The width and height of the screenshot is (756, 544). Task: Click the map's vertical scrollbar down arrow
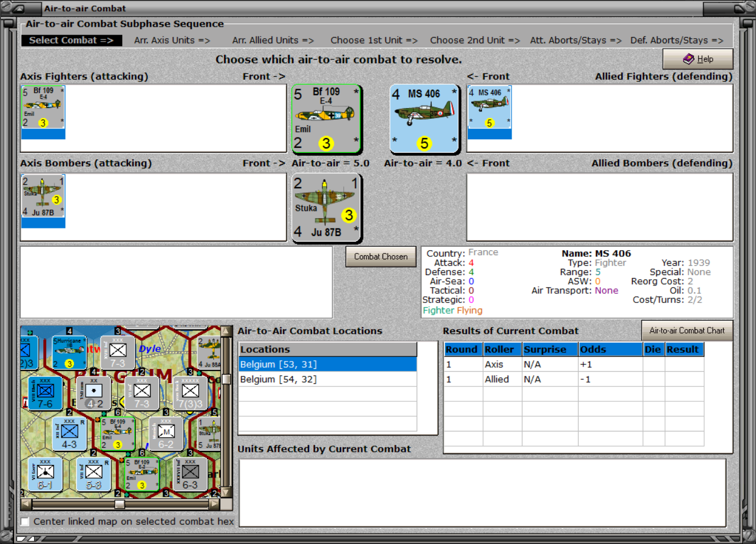pyautogui.click(x=226, y=492)
